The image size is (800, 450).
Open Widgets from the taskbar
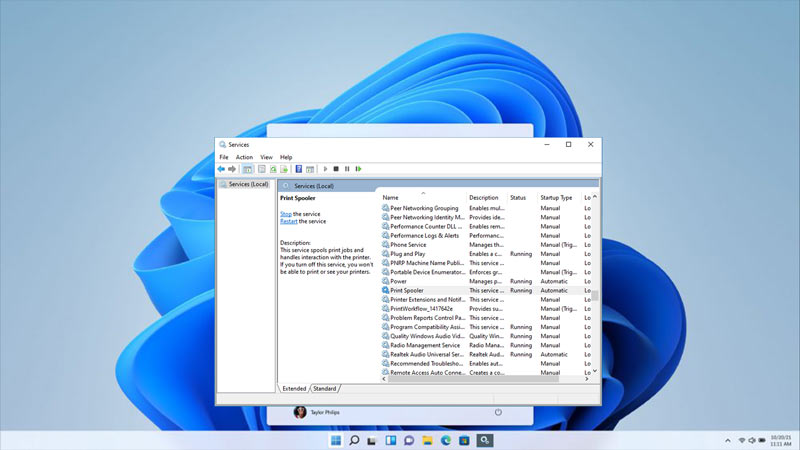point(391,440)
